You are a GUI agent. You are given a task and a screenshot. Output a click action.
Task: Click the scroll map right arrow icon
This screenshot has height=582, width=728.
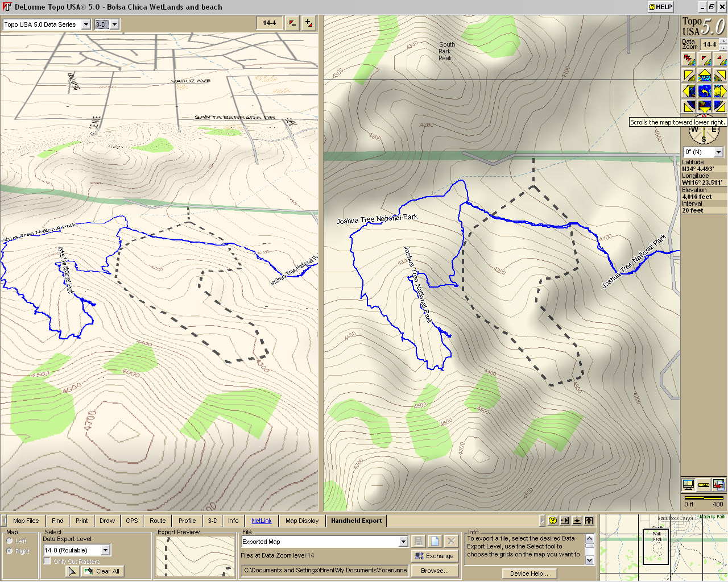[719, 91]
